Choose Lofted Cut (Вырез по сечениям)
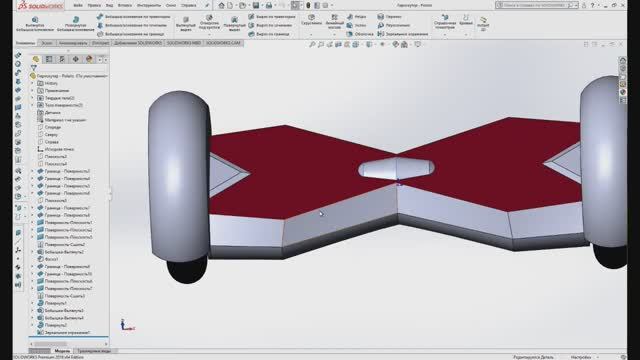This screenshot has height=360, width=640. point(270,25)
